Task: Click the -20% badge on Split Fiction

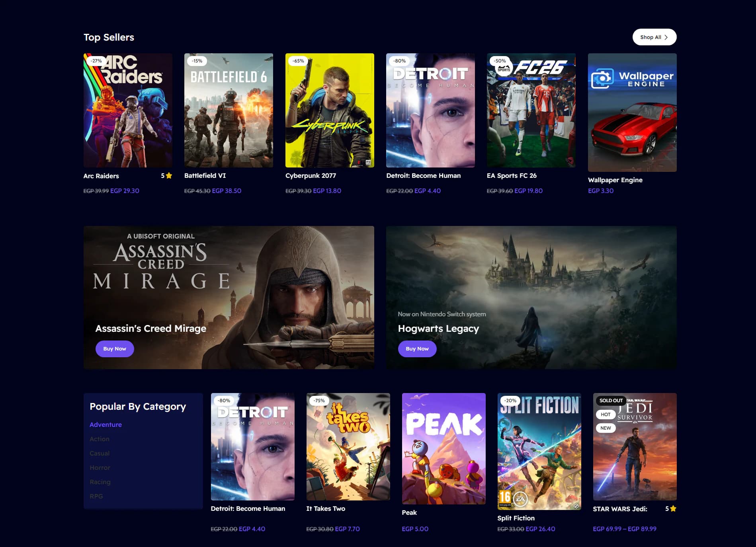Action: pyautogui.click(x=510, y=401)
